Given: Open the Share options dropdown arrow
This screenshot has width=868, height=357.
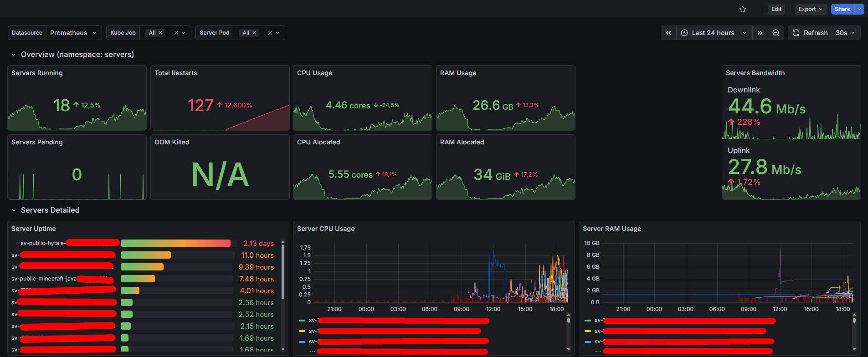Looking at the screenshot, I should [x=859, y=9].
